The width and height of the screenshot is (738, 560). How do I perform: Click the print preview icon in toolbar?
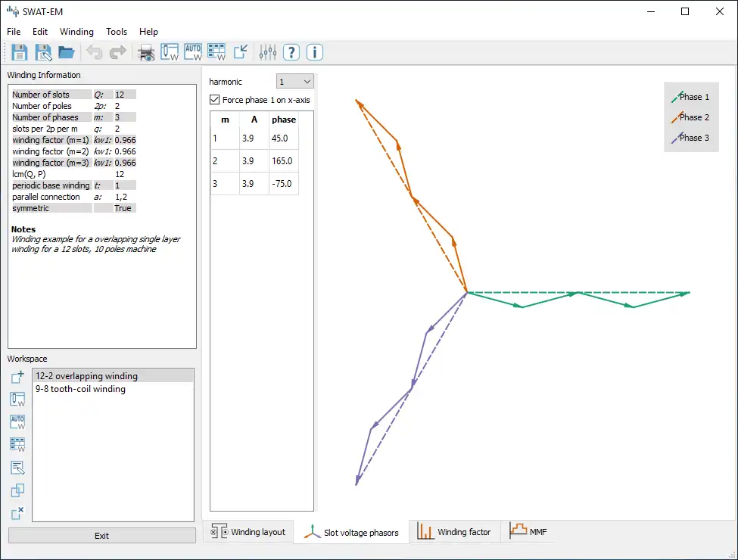tap(146, 52)
